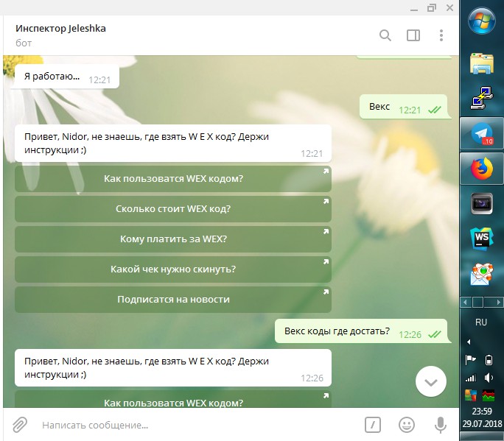Click the battery tray icon

[x=489, y=360]
